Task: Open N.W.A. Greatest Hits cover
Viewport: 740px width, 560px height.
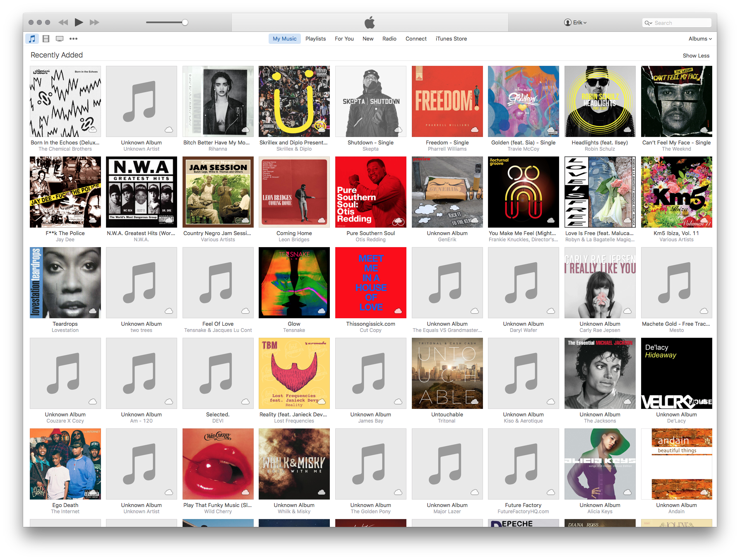Action: 142,192
